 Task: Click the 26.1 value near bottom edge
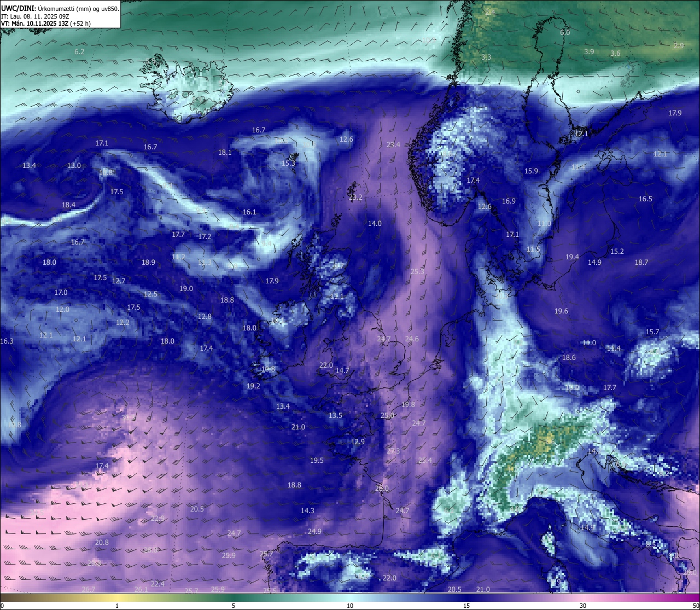click(141, 589)
